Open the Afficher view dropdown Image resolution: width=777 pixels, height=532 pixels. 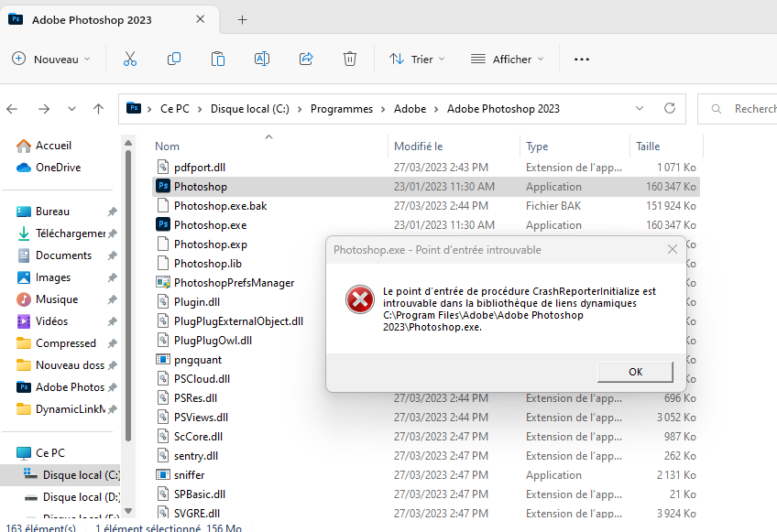pos(507,59)
